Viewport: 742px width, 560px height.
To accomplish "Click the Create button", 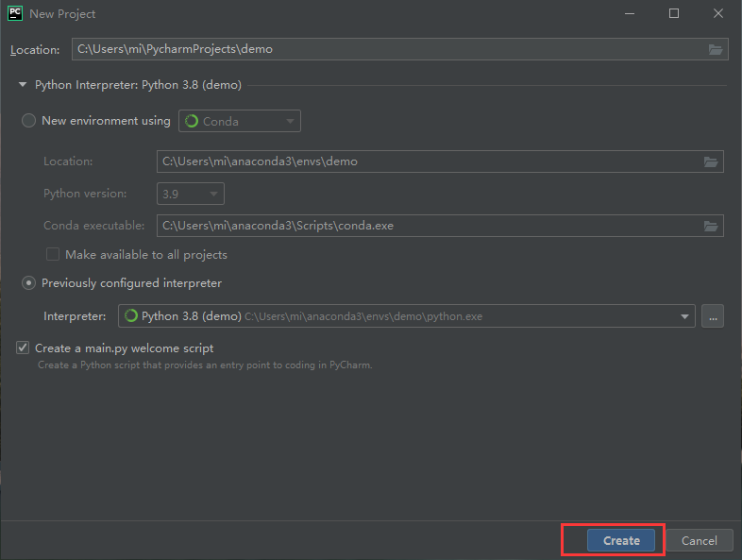I will [x=621, y=540].
